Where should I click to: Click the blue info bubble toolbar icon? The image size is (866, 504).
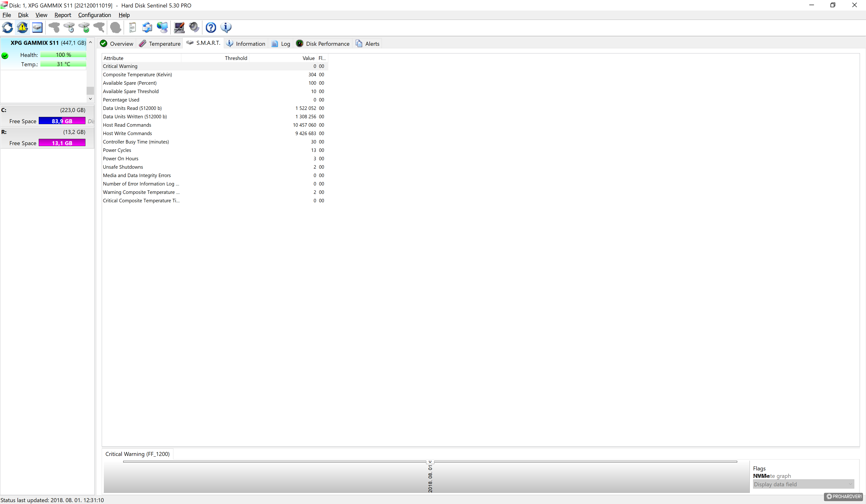(x=226, y=28)
